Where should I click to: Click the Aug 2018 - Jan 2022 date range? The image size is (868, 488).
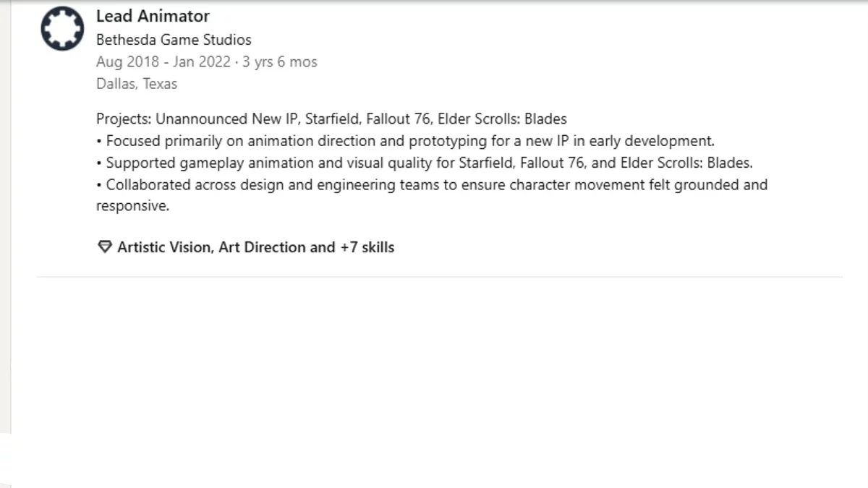click(x=163, y=62)
